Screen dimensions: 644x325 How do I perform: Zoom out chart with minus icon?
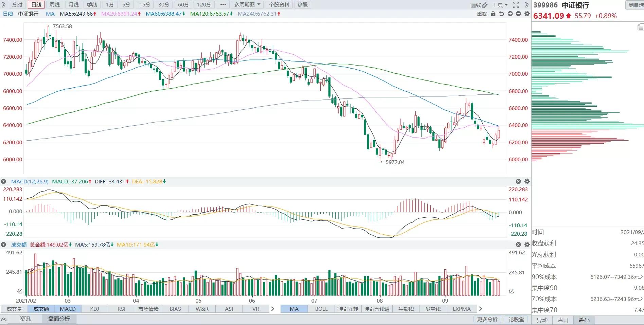pos(518,14)
